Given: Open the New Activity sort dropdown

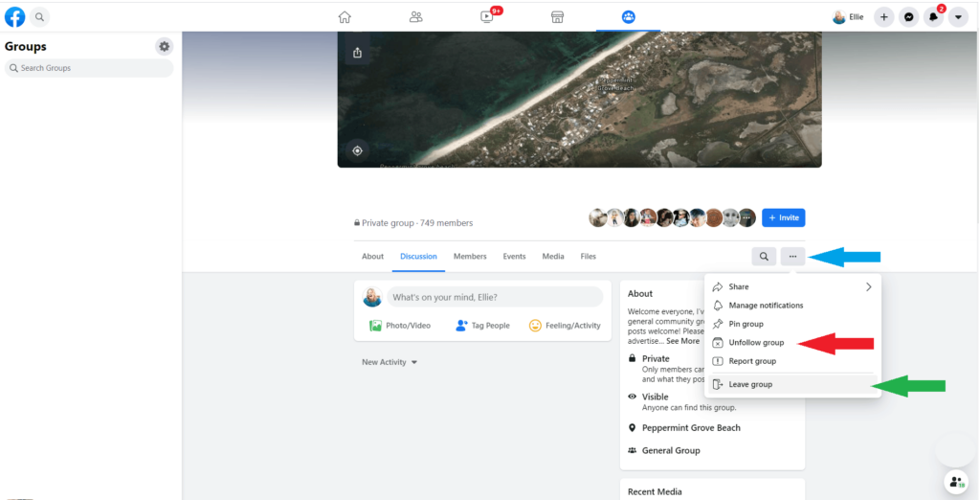Looking at the screenshot, I should tap(390, 362).
